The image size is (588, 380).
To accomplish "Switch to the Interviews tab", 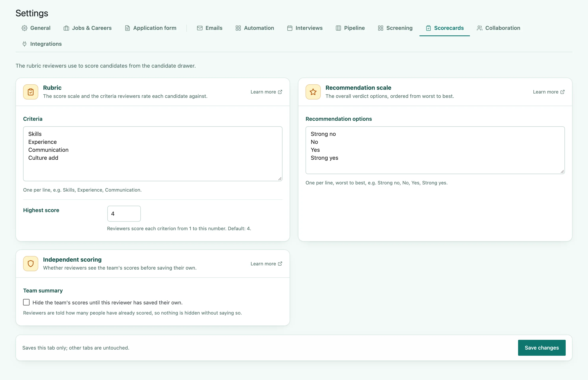I will (x=305, y=28).
